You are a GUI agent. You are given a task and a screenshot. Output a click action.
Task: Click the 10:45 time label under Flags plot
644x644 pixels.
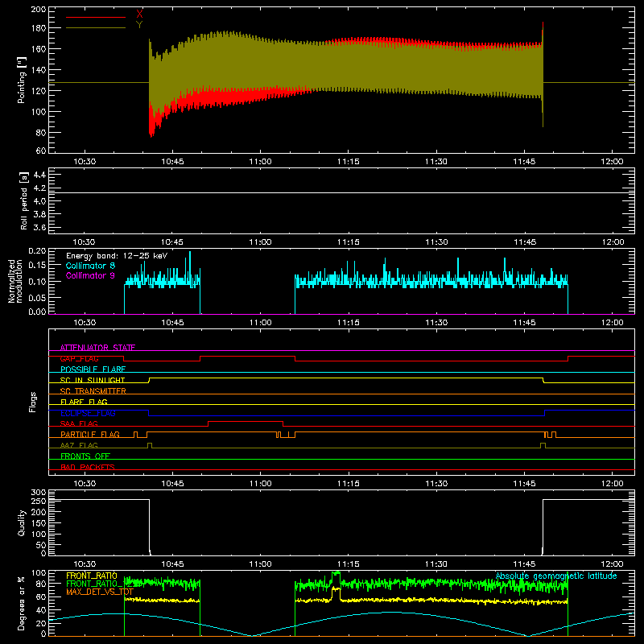pos(172,484)
